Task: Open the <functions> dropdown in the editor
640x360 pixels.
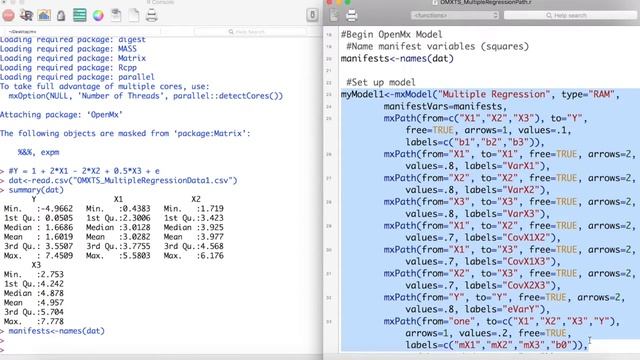Action: click(x=455, y=15)
